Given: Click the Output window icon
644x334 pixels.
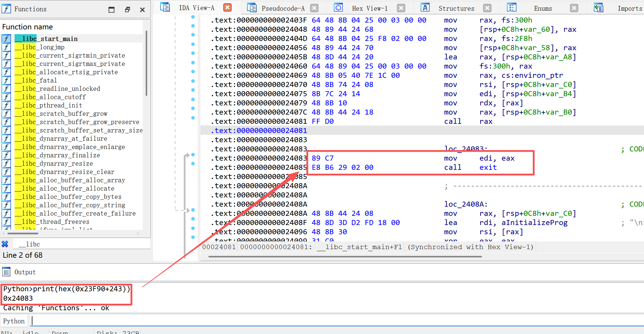Looking at the screenshot, I should pos(6,272).
